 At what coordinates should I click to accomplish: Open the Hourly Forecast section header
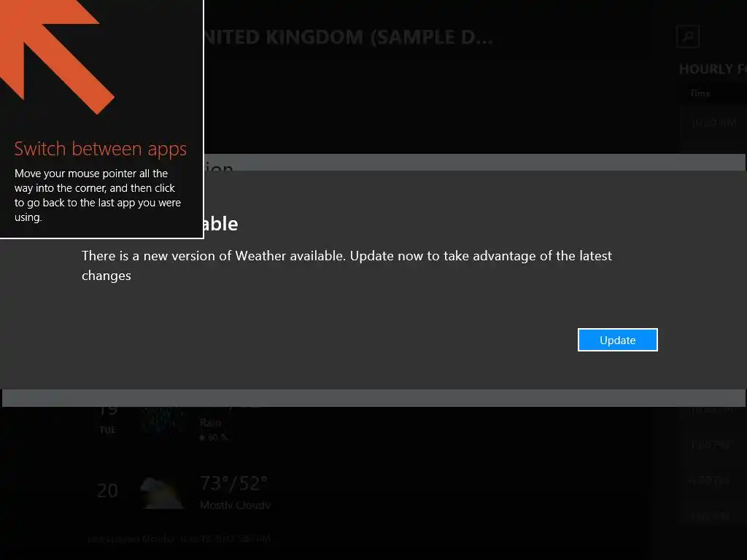coord(713,69)
